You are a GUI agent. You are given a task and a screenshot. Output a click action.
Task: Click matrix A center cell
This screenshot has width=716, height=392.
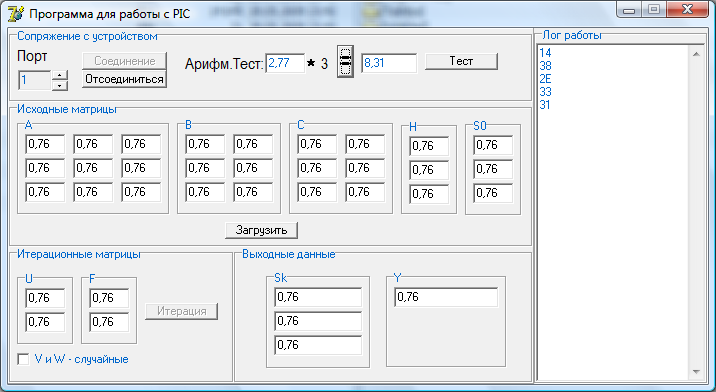93,168
